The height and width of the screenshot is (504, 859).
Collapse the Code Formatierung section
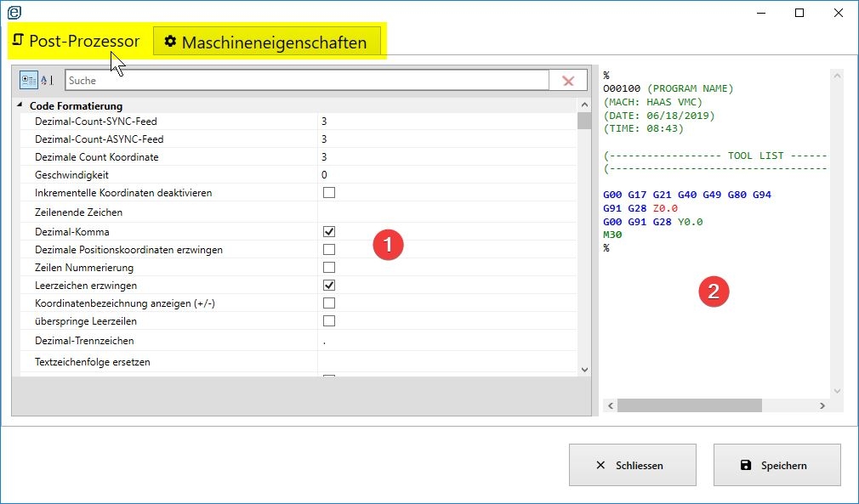coord(20,106)
